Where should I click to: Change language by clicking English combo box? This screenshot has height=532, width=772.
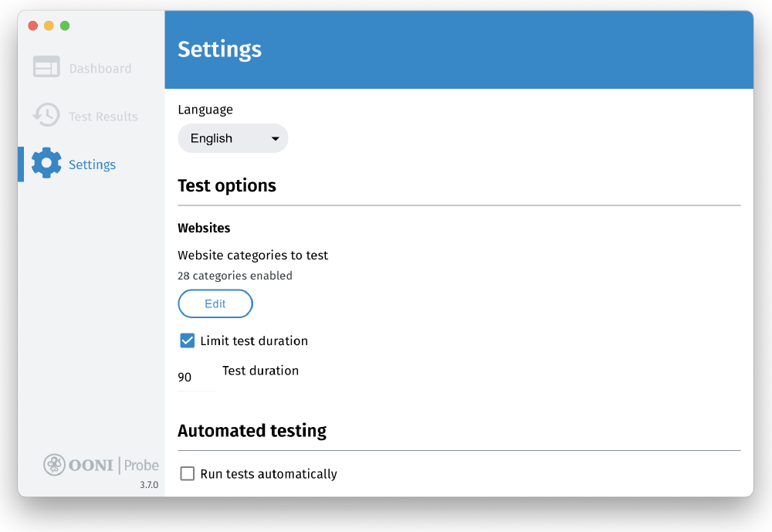pyautogui.click(x=232, y=138)
